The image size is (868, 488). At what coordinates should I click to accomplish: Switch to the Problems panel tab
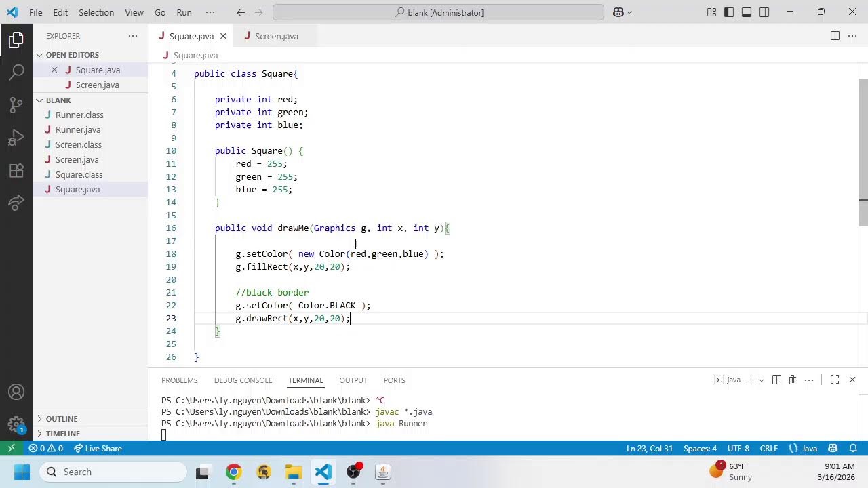180,380
